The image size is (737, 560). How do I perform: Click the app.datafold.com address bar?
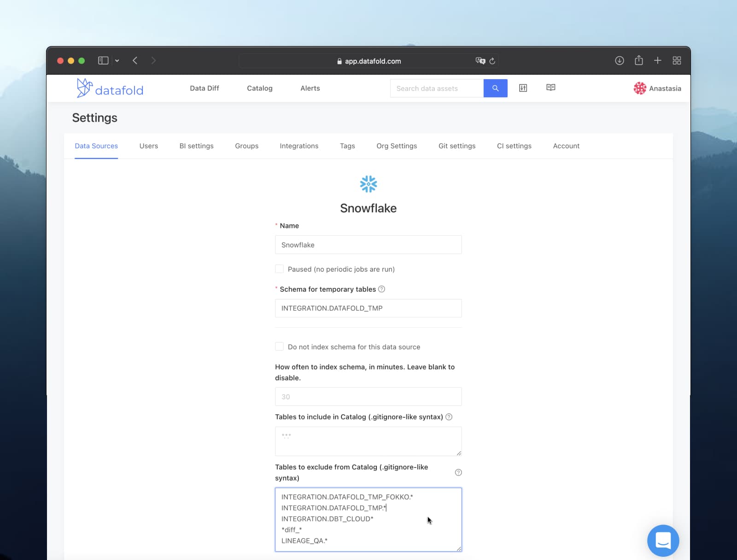368,61
